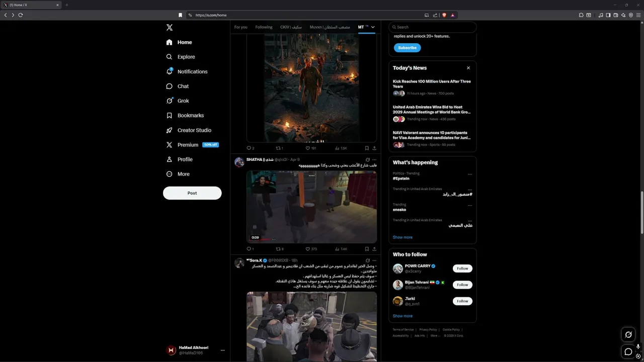Open Premium 50% off item
The height and width of the screenshot is (362, 644).
point(192,145)
